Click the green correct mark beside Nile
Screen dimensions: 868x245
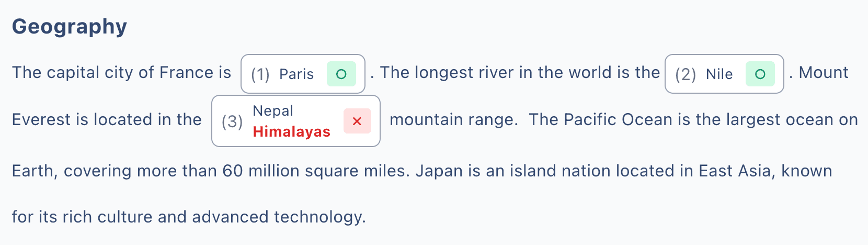(x=760, y=74)
